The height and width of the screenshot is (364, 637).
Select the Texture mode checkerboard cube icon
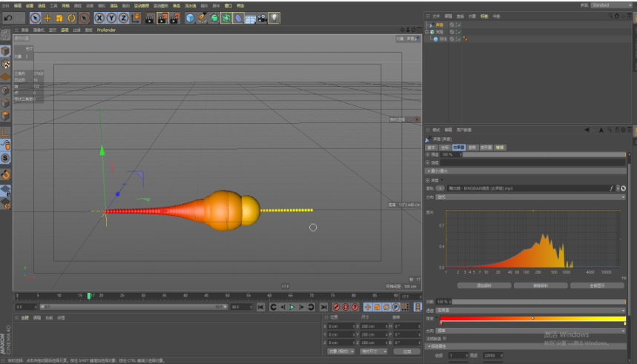(5, 64)
